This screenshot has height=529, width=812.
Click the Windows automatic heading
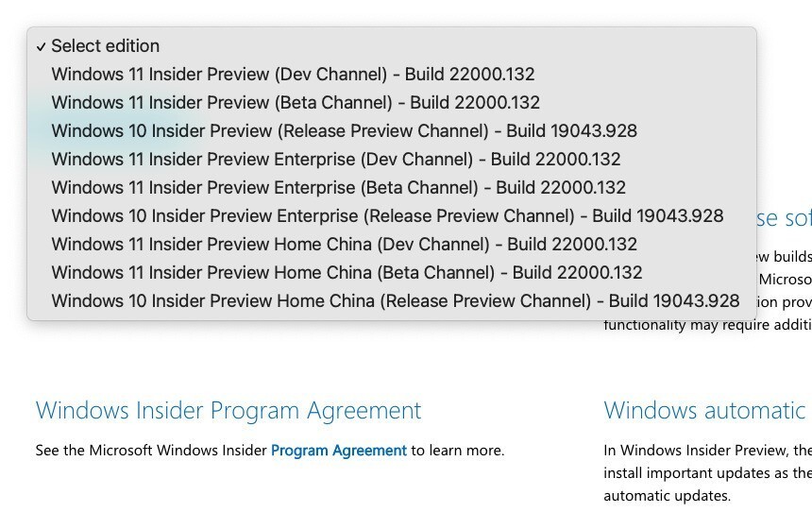pos(704,411)
